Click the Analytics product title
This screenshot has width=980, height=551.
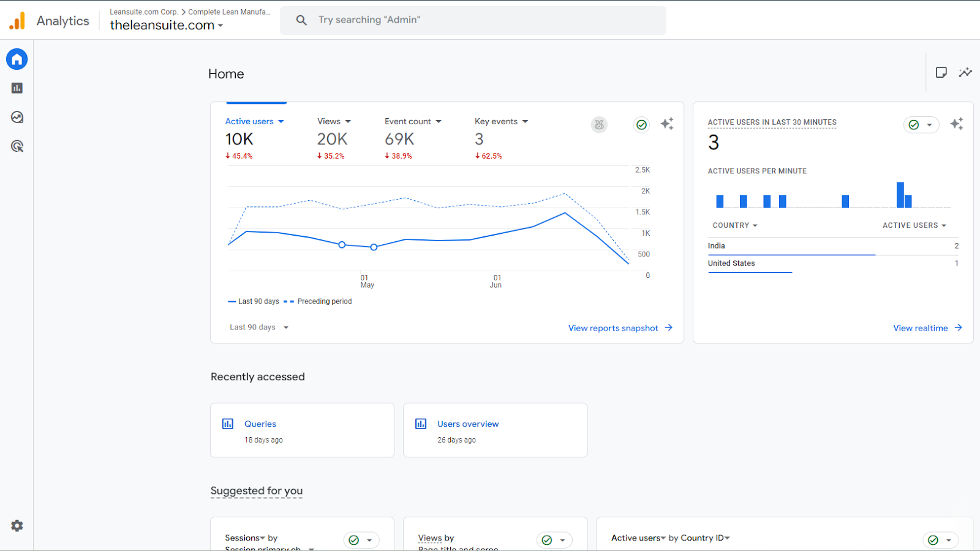coord(62,21)
